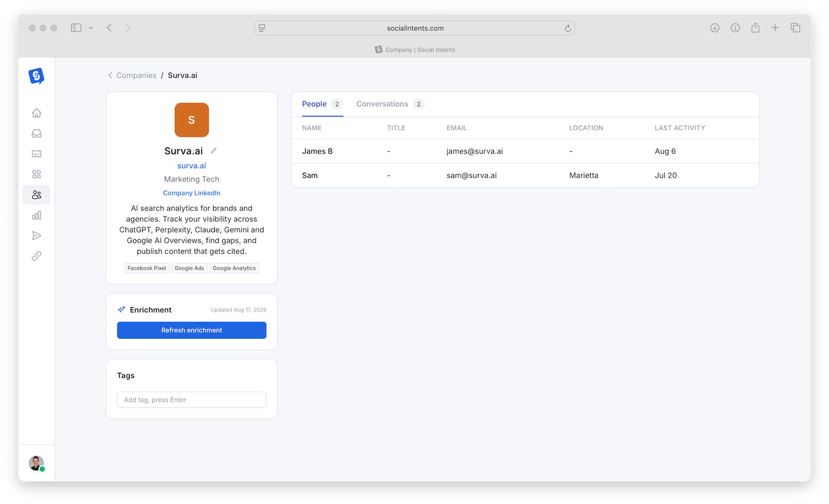Open the Apps grid sidebar icon

[x=36, y=174]
